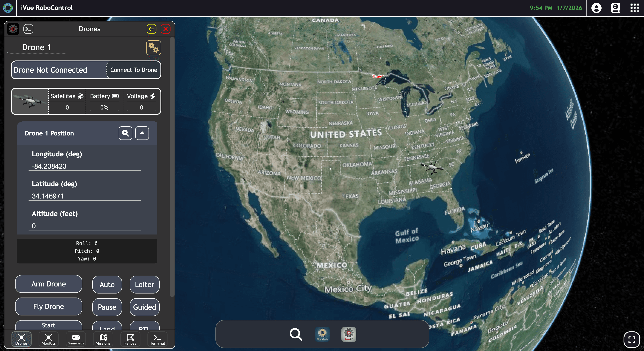This screenshot has height=351, width=644.
Task: Click the Longitude value input field
Action: (85, 166)
